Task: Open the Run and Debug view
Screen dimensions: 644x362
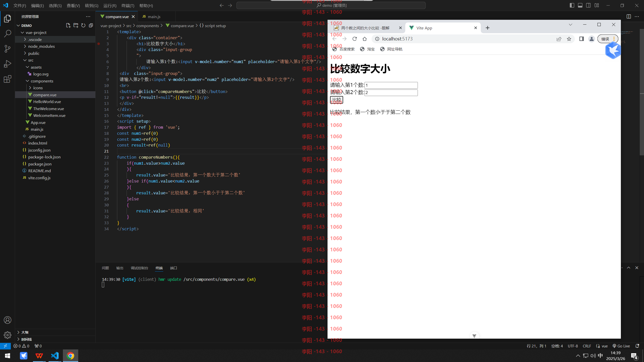Action: coord(8,64)
